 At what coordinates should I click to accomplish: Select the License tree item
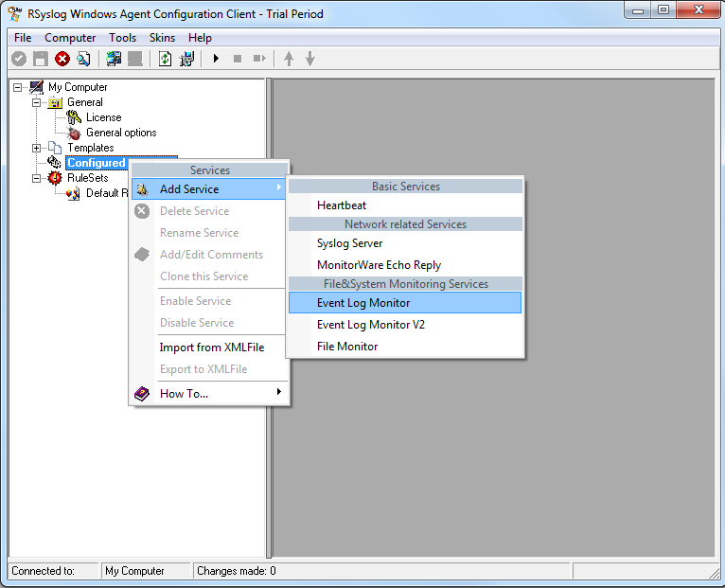coord(104,117)
